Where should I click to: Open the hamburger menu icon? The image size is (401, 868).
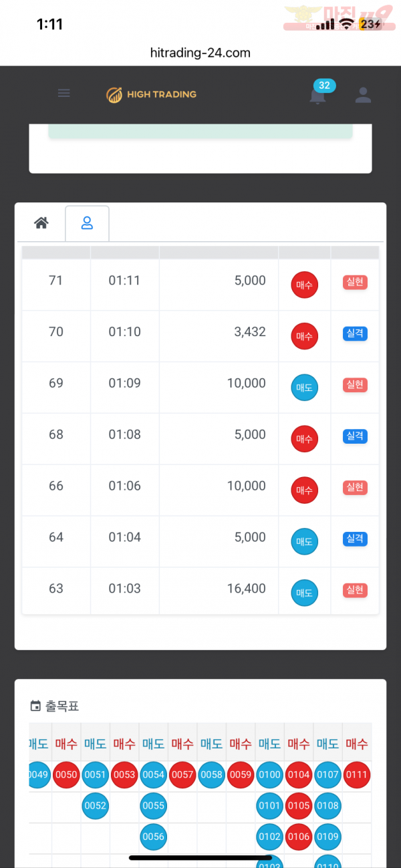[63, 94]
